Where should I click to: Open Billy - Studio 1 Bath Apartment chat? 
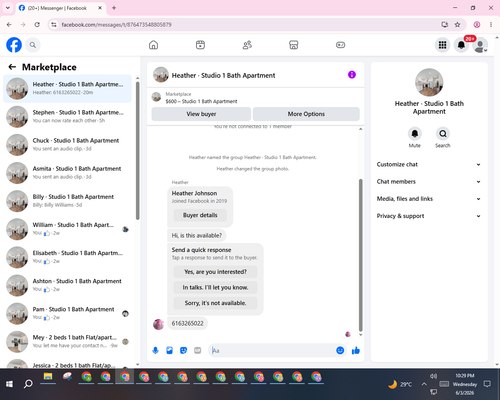pyautogui.click(x=67, y=201)
